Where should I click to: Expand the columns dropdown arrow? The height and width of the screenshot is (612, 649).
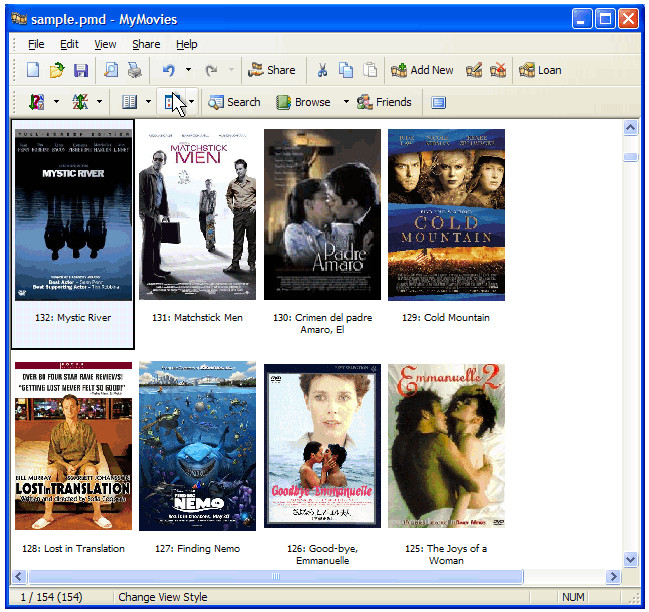[148, 101]
